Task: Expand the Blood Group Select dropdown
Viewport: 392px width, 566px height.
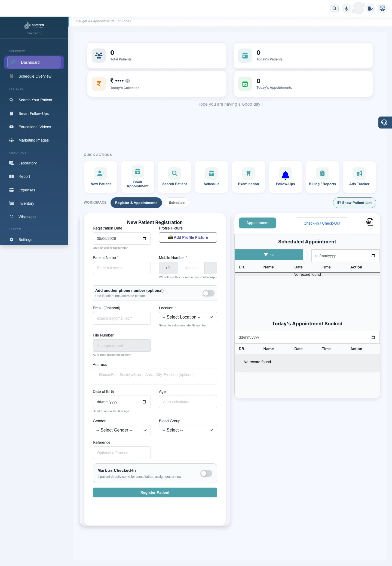Action: point(188,430)
